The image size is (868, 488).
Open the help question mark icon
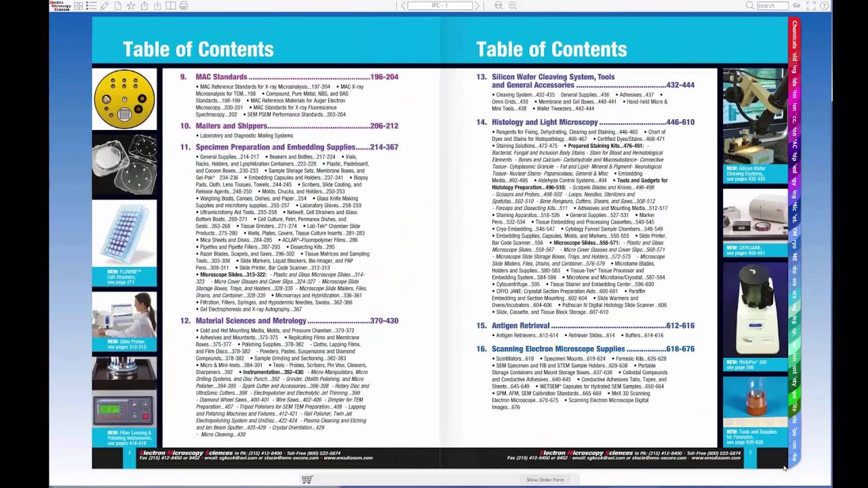point(825,5)
